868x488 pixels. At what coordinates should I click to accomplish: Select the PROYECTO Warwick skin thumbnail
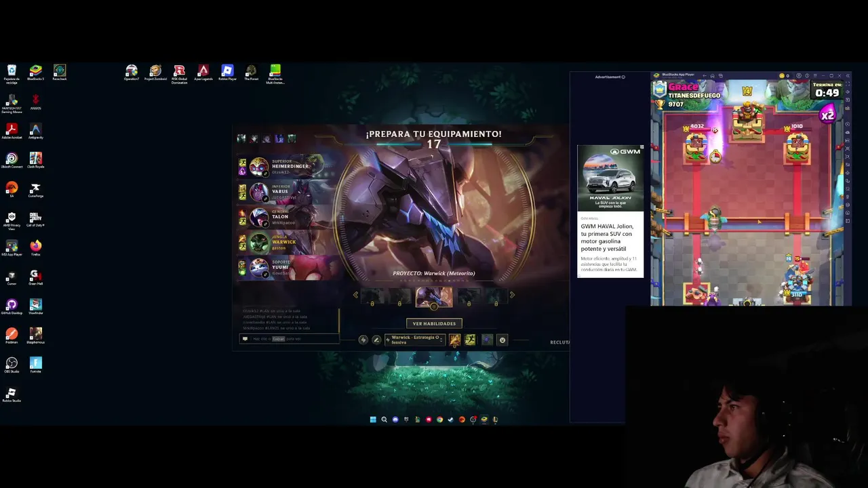coord(434,297)
